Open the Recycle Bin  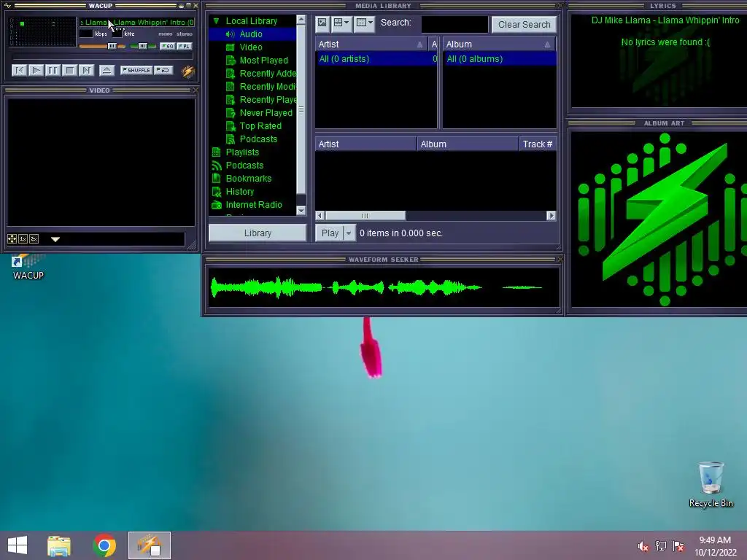coord(711,484)
